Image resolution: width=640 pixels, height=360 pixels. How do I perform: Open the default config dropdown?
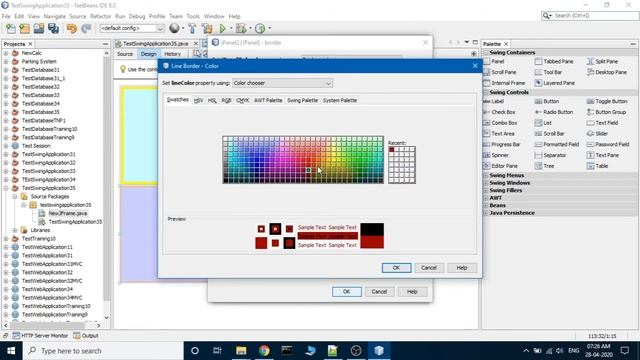(x=132, y=28)
